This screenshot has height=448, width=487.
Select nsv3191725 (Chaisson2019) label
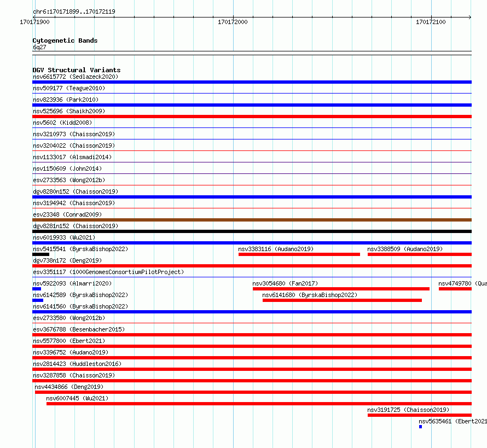(x=408, y=410)
